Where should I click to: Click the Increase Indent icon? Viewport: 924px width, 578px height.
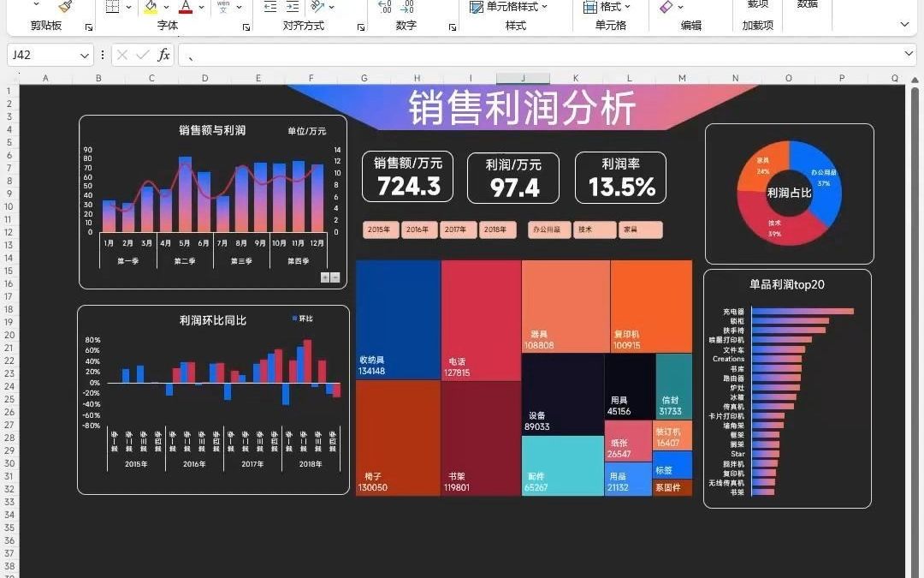pos(293,8)
